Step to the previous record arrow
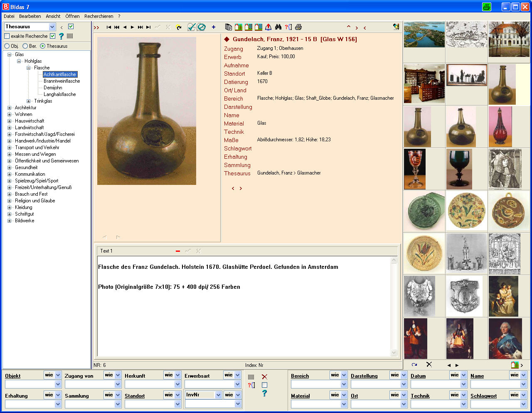 click(124, 27)
